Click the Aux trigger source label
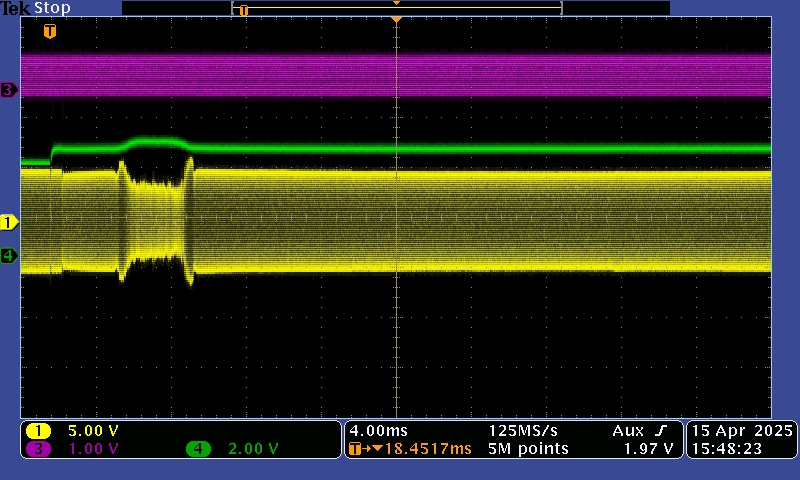800x480 pixels. click(x=628, y=431)
